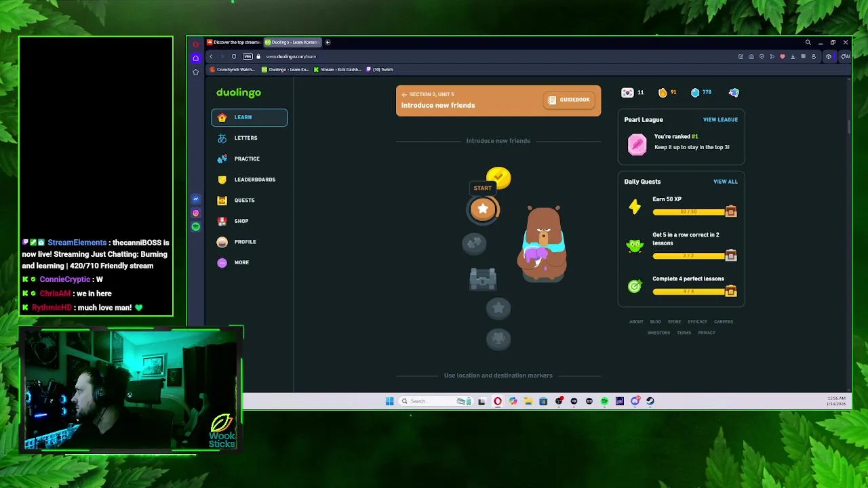Click the 5 in a row quest progress bar
This screenshot has height=488, width=868.
(x=689, y=256)
